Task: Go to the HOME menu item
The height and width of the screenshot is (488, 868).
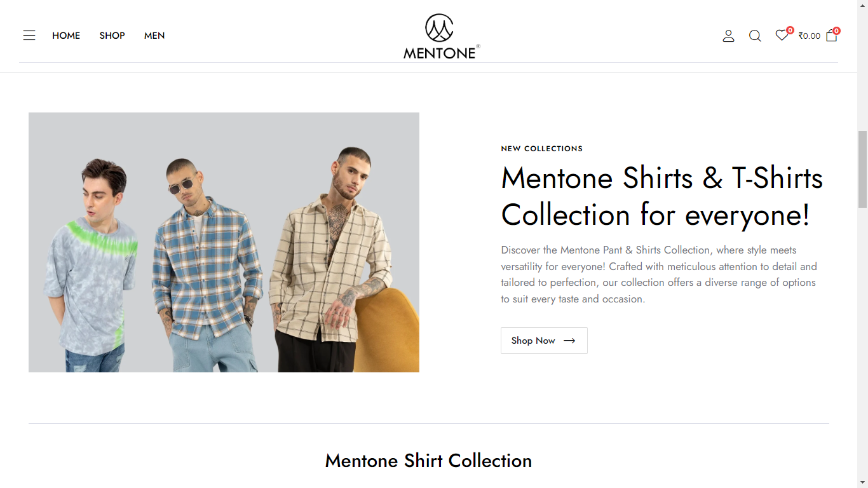Action: (x=66, y=36)
